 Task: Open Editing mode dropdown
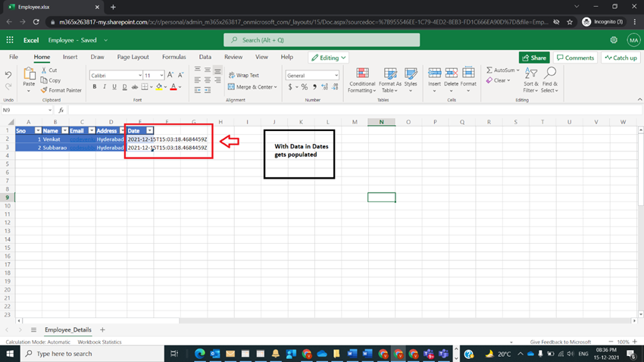coord(328,58)
